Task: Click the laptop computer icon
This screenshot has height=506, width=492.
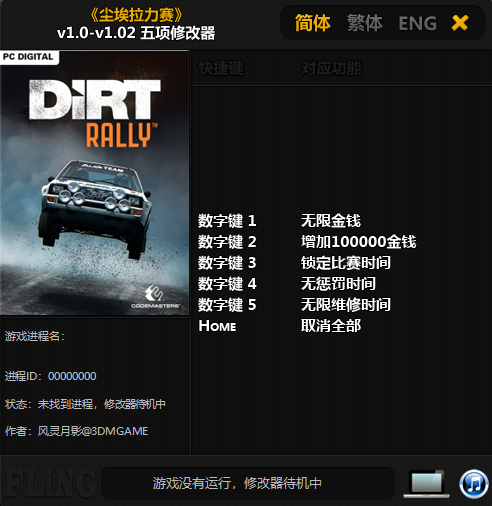Action: [426, 484]
